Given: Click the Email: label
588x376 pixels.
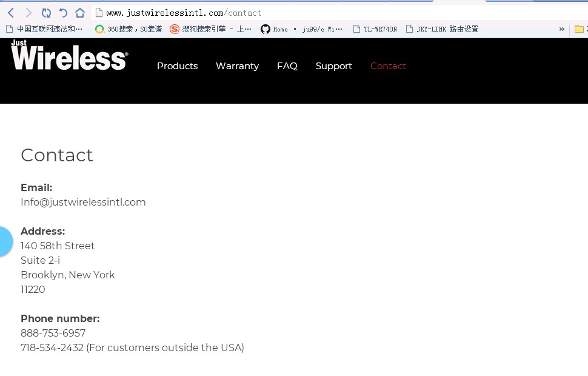Looking at the screenshot, I should [x=36, y=187].
